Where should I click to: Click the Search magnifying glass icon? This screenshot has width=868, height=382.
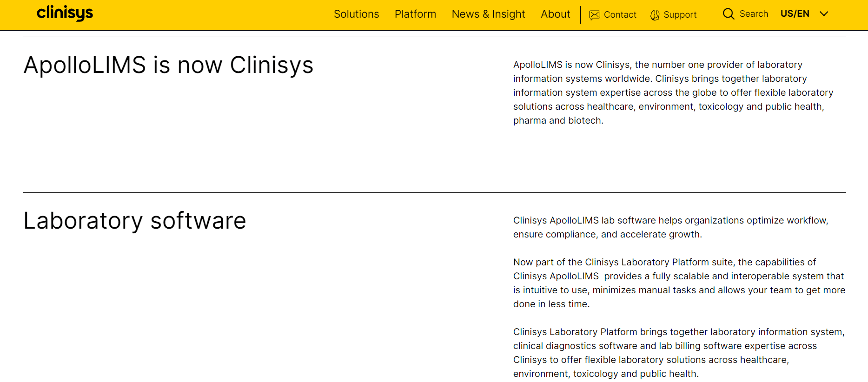(729, 14)
